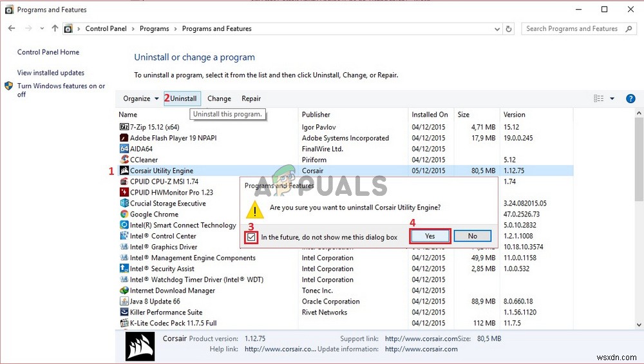This screenshot has width=644, height=364.
Task: Click the K-Lite Codec Pack icon
Action: [x=124, y=323]
